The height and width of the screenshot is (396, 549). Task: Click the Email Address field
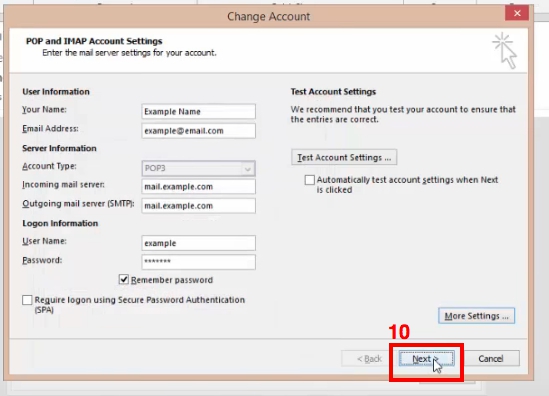[x=198, y=131]
